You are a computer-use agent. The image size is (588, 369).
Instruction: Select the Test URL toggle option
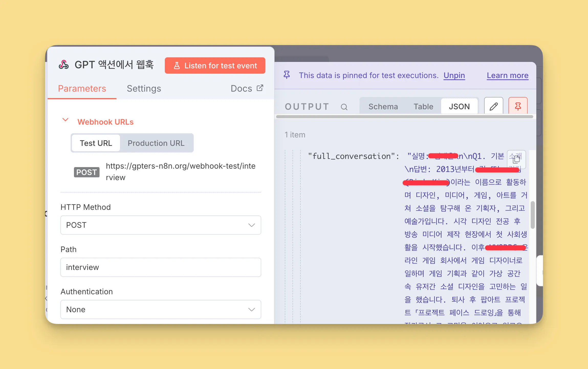tap(96, 143)
